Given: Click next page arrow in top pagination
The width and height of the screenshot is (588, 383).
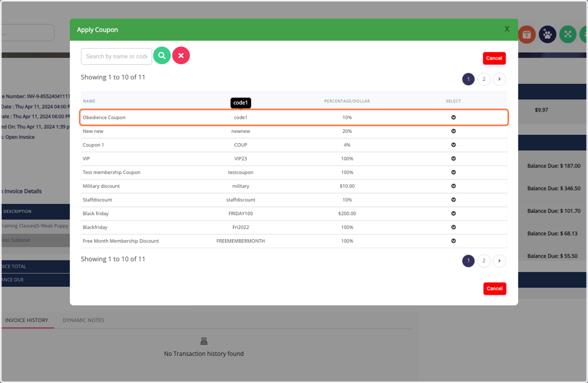Looking at the screenshot, I should point(499,79).
